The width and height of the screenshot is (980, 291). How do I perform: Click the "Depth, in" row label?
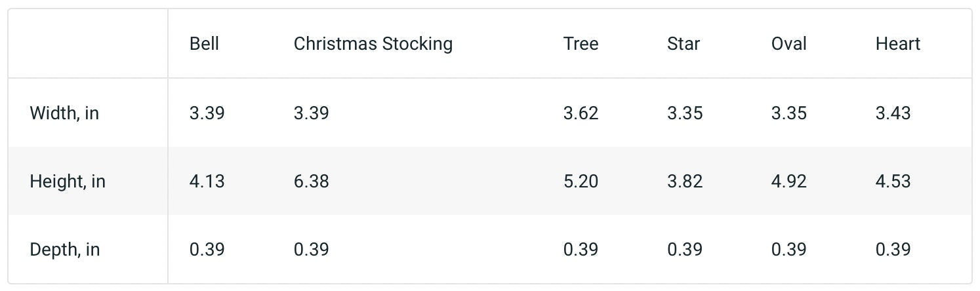pyautogui.click(x=64, y=250)
